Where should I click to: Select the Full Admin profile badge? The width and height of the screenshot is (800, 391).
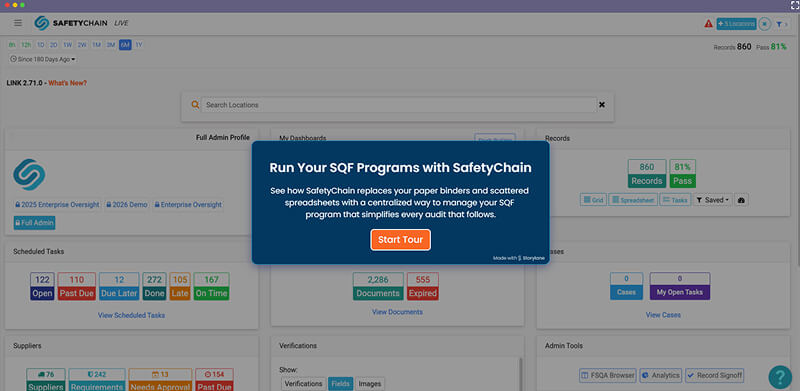(x=35, y=223)
